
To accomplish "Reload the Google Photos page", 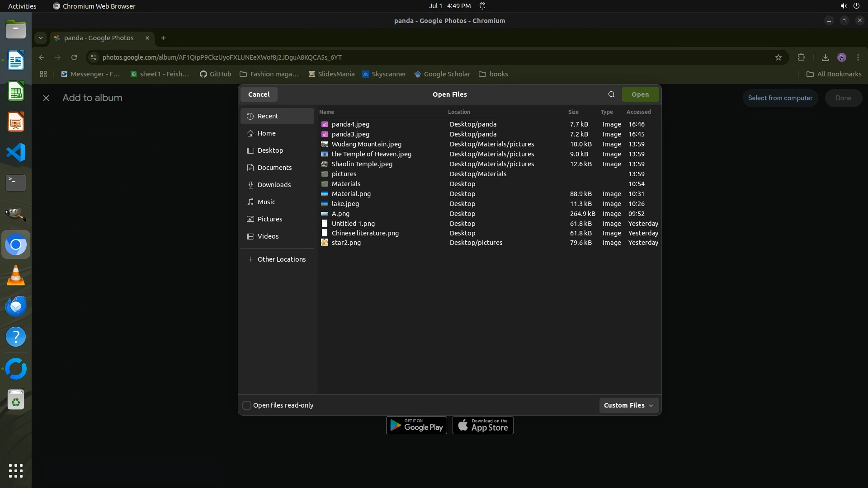I will coord(74,57).
